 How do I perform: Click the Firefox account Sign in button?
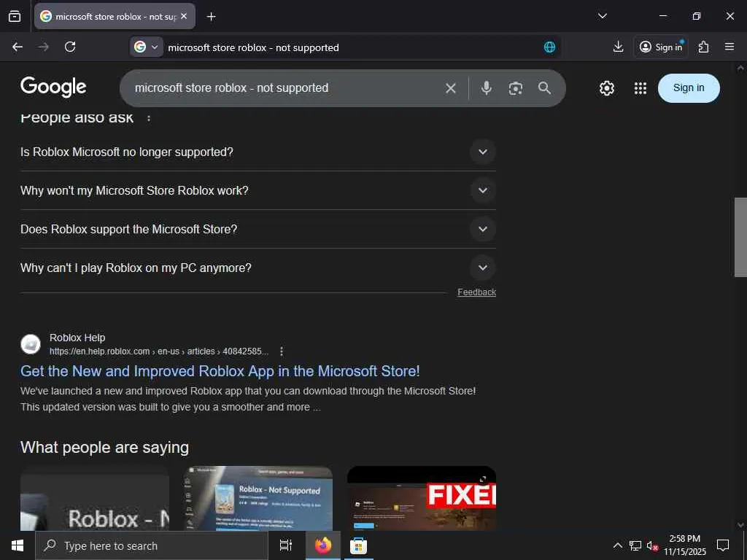coord(661,47)
